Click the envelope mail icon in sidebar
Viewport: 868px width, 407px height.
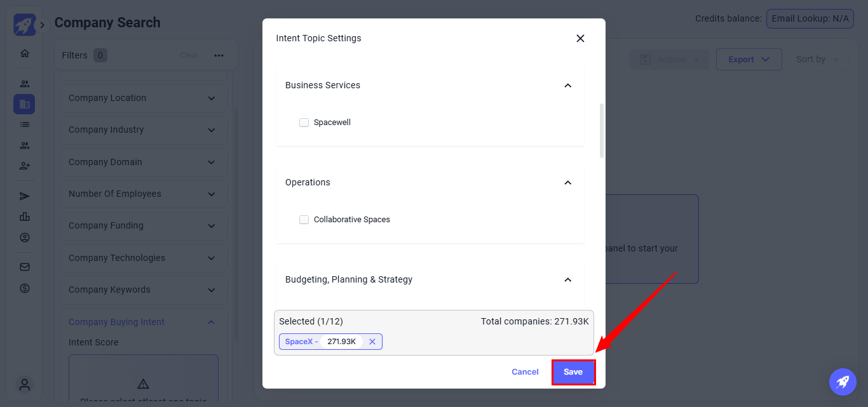click(x=25, y=267)
